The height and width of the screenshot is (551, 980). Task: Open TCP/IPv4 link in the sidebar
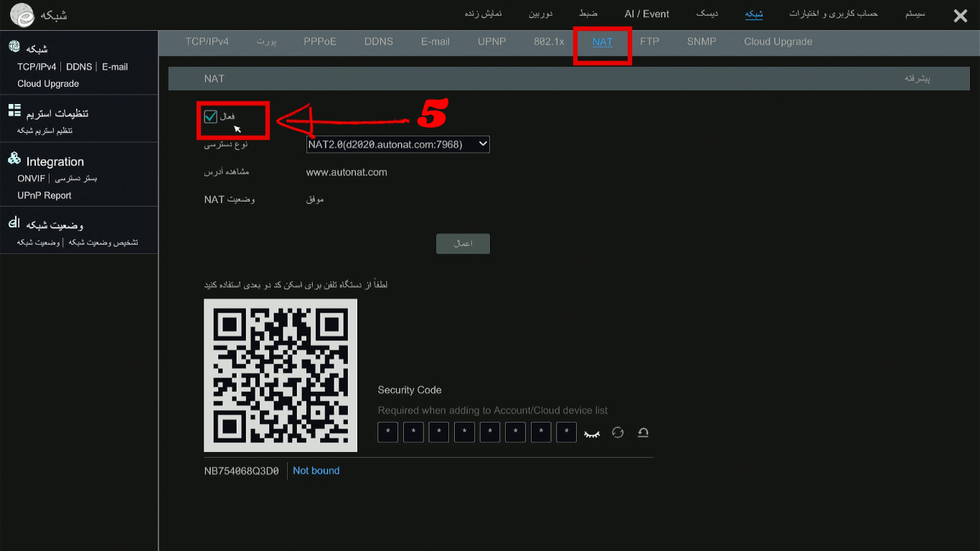pyautogui.click(x=37, y=67)
